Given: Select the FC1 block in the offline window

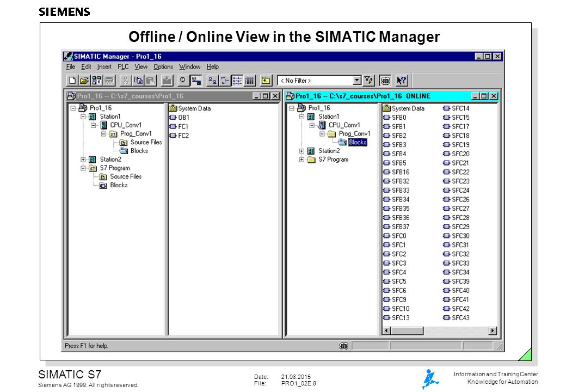Looking at the screenshot, I should [179, 126].
